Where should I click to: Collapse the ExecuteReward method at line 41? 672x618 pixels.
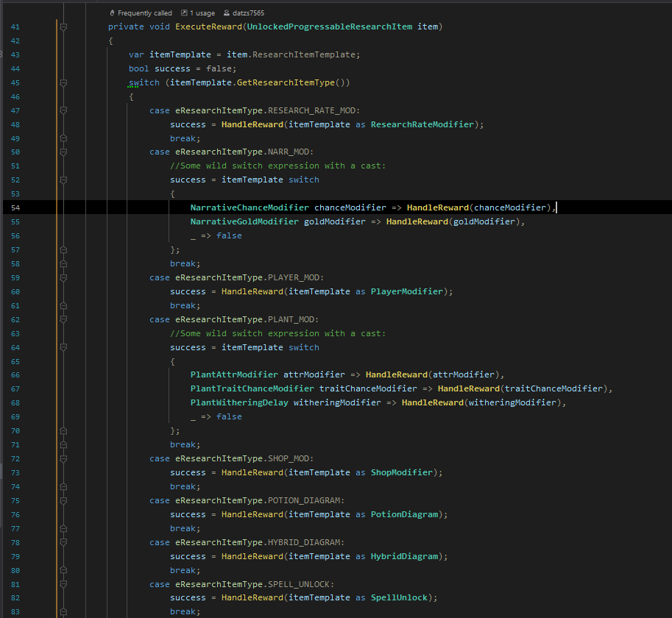63,27
